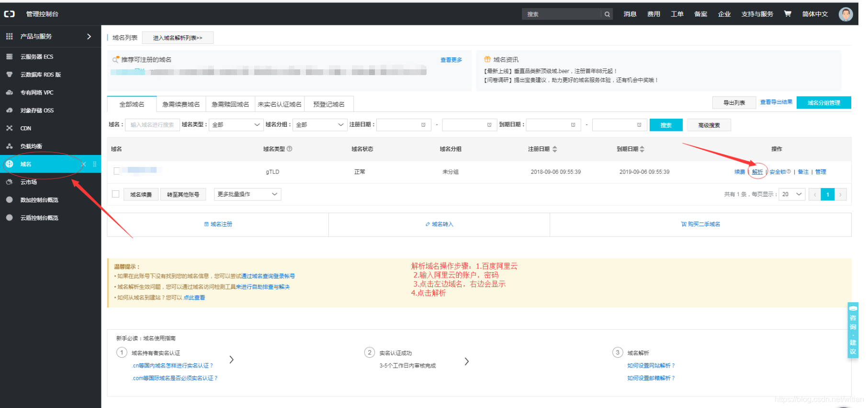Open 支持与服务 in top menu

pyautogui.click(x=757, y=14)
